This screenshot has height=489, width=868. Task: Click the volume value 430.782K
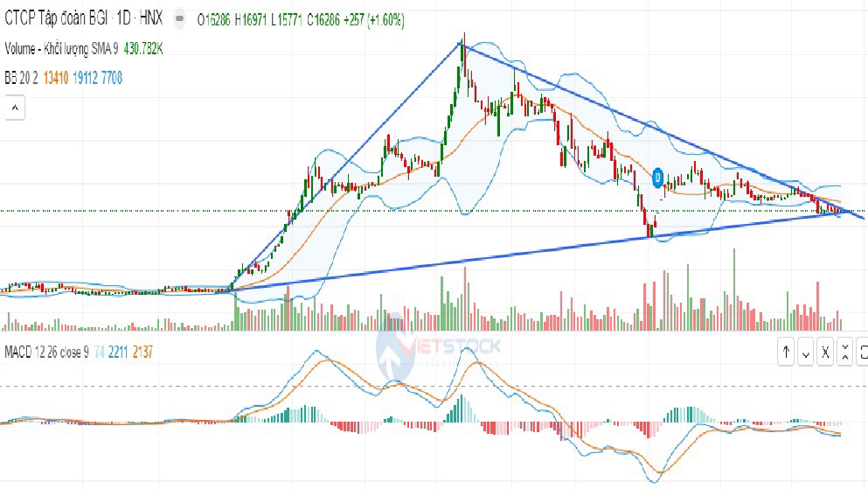(x=143, y=49)
